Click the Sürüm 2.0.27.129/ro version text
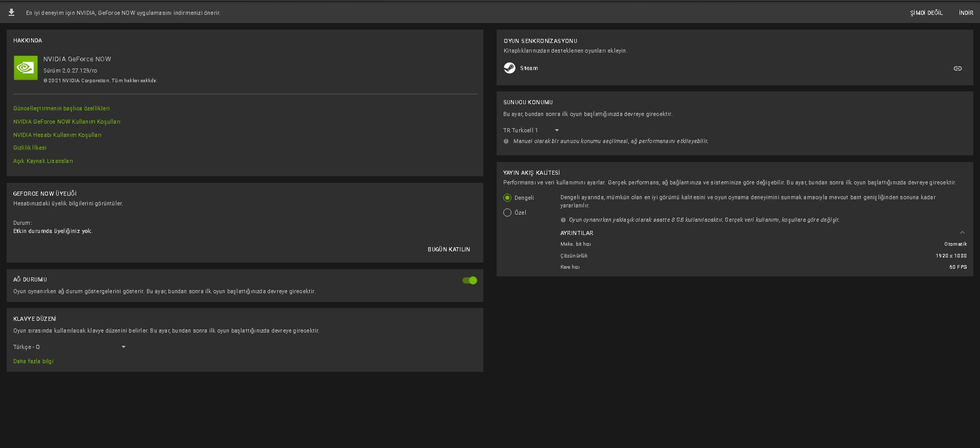The image size is (980, 448). pos(70,70)
